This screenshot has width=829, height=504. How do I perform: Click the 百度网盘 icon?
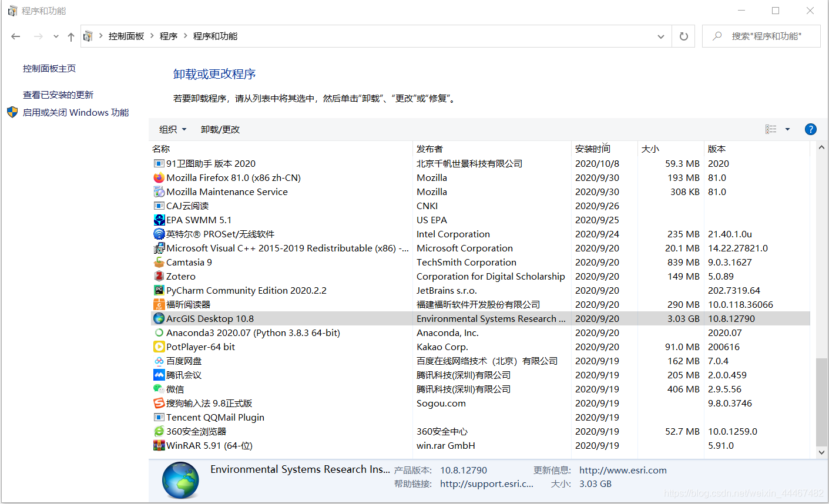point(159,361)
